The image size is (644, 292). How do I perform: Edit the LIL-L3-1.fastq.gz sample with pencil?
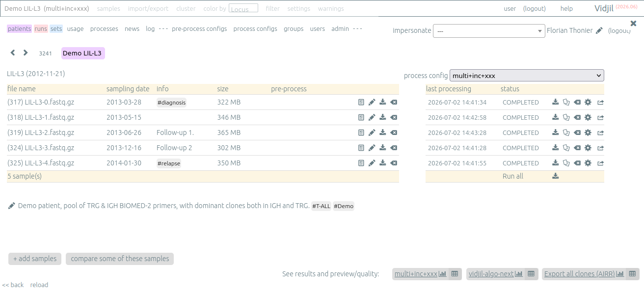[x=372, y=118]
